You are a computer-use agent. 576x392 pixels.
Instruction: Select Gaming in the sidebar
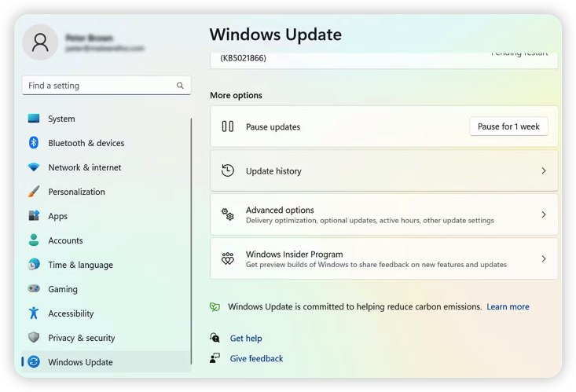pyautogui.click(x=63, y=289)
